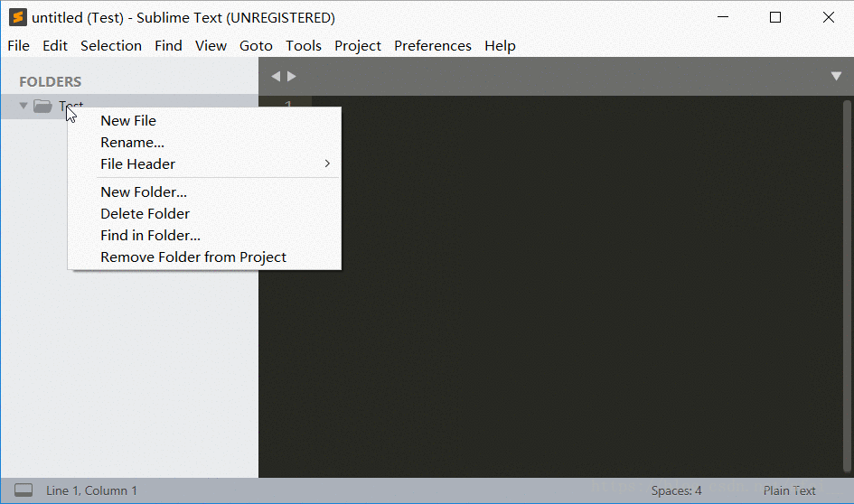Select File Header in context menu
Image resolution: width=854 pixels, height=504 pixels.
(x=204, y=163)
